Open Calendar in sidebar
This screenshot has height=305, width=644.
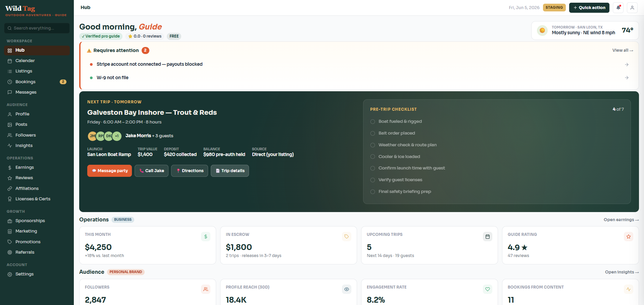click(x=37, y=61)
